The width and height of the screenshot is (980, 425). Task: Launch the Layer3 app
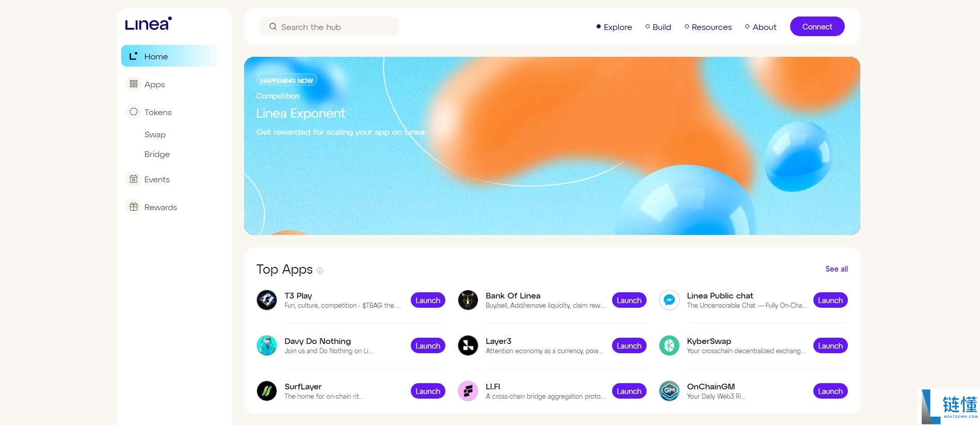click(x=629, y=345)
